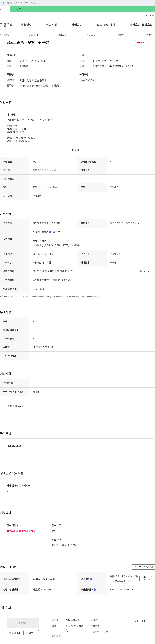Select bus routes 2, 60, 1002
Image resolution: width=155 pixels, height=644 pixels.
pos(39,289)
